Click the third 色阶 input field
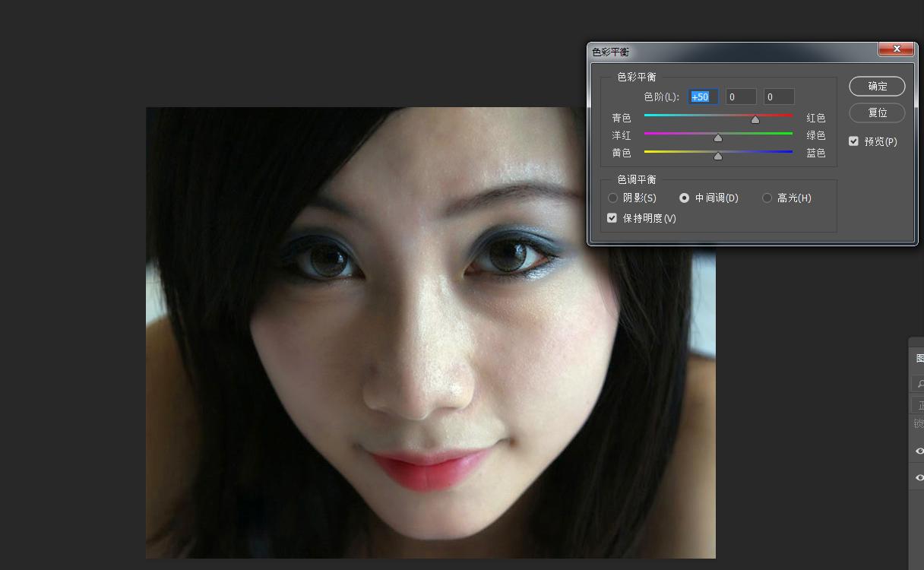 point(779,97)
